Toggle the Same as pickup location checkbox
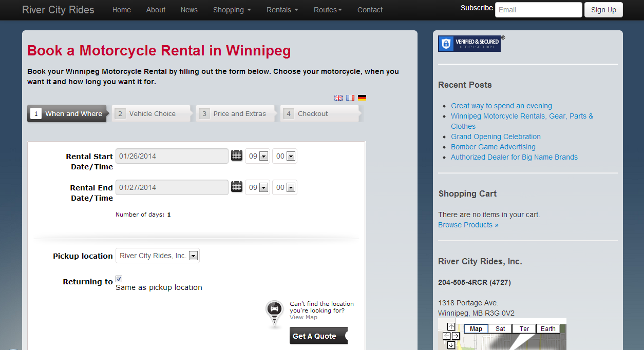644x350 pixels. (x=119, y=279)
